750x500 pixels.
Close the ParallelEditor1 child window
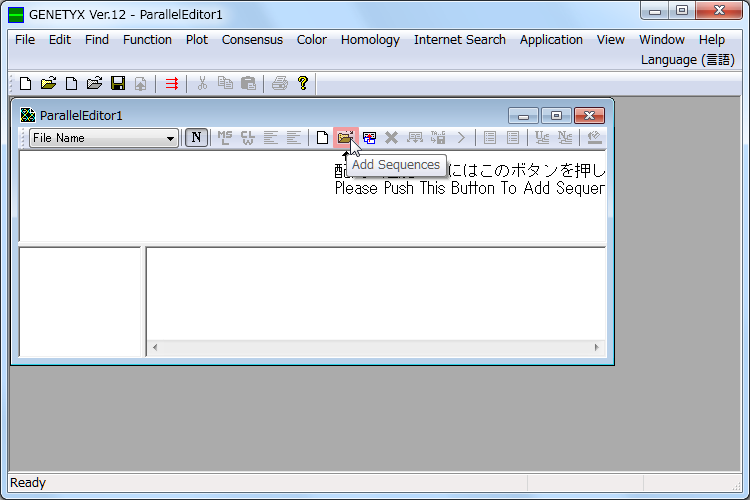589,115
